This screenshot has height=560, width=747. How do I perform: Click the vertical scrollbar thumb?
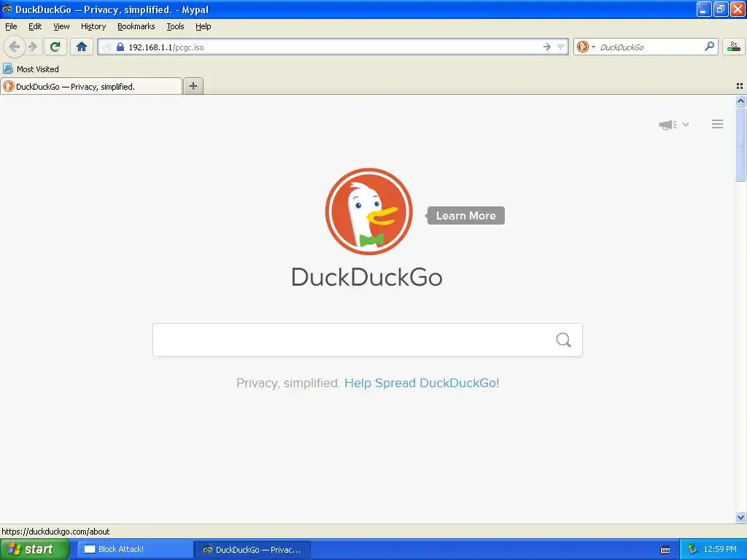pyautogui.click(x=740, y=144)
